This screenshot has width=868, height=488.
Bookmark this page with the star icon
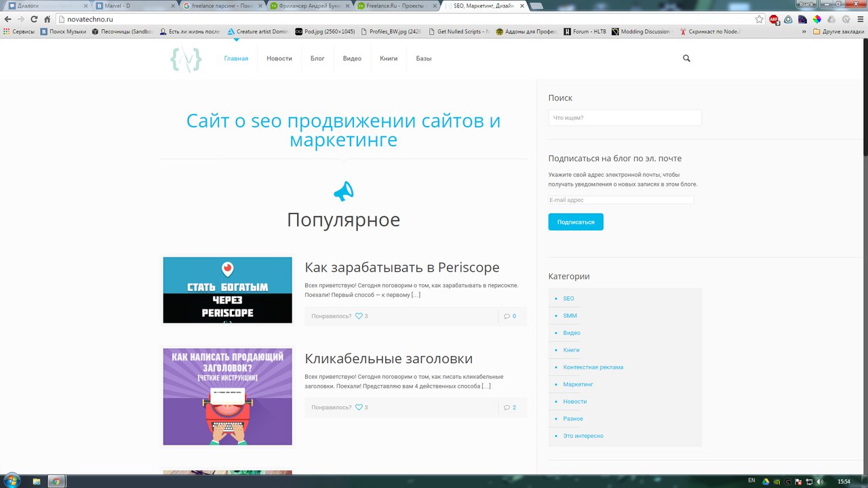pos(759,19)
